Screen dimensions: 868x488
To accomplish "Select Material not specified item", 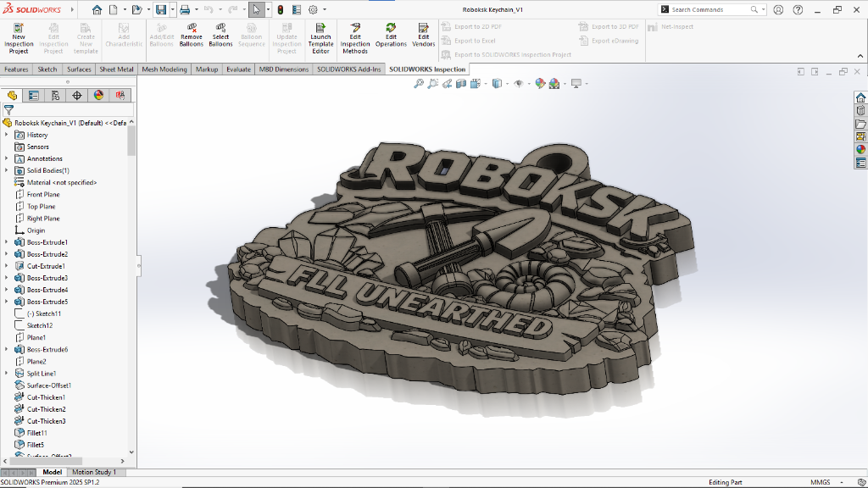I will click(61, 182).
